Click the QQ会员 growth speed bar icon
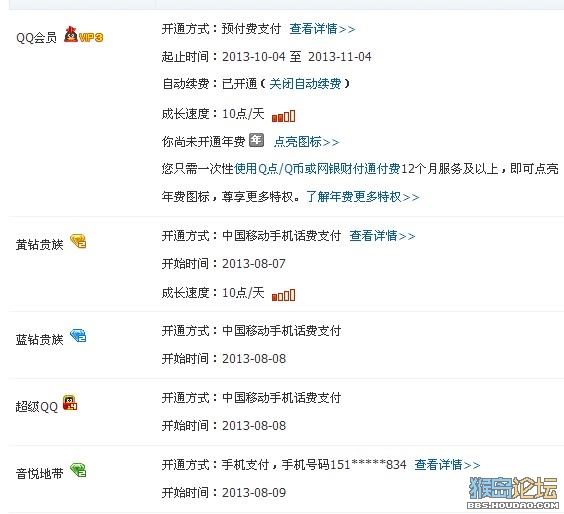This screenshot has height=514, width=564. coord(283,116)
